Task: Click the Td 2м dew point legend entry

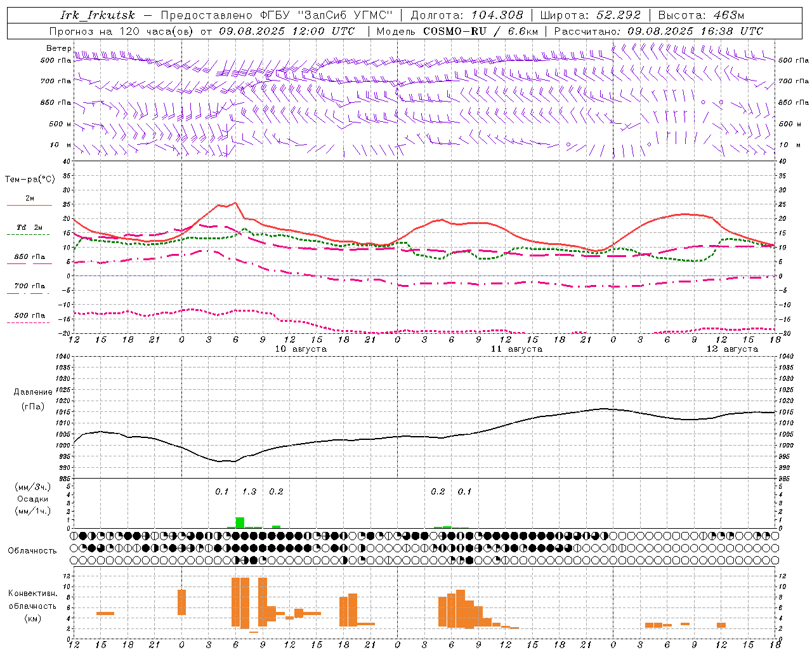Action: (x=29, y=227)
